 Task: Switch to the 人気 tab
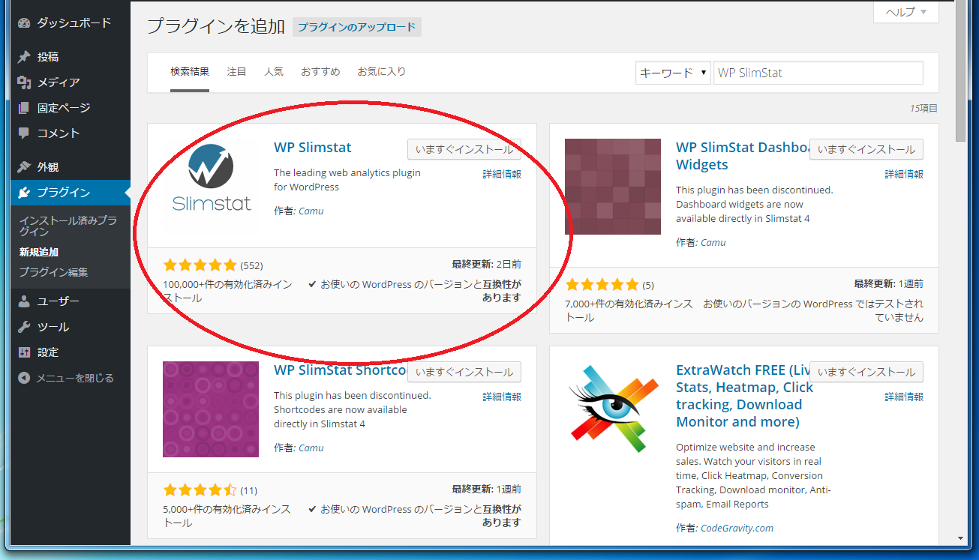coord(274,72)
